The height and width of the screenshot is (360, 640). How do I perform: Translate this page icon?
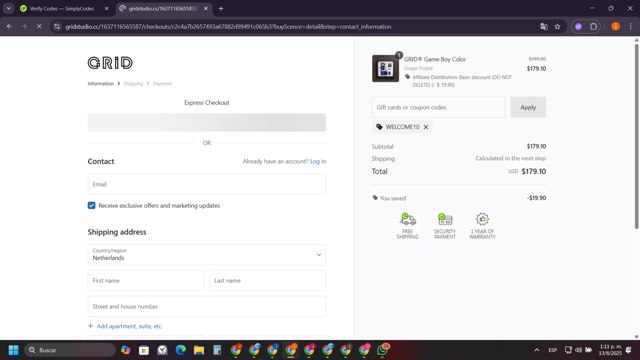click(544, 27)
